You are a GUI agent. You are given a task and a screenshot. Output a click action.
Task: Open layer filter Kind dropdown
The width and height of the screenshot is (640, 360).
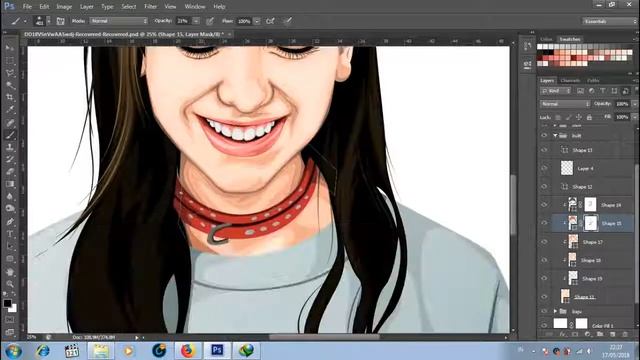pos(556,91)
